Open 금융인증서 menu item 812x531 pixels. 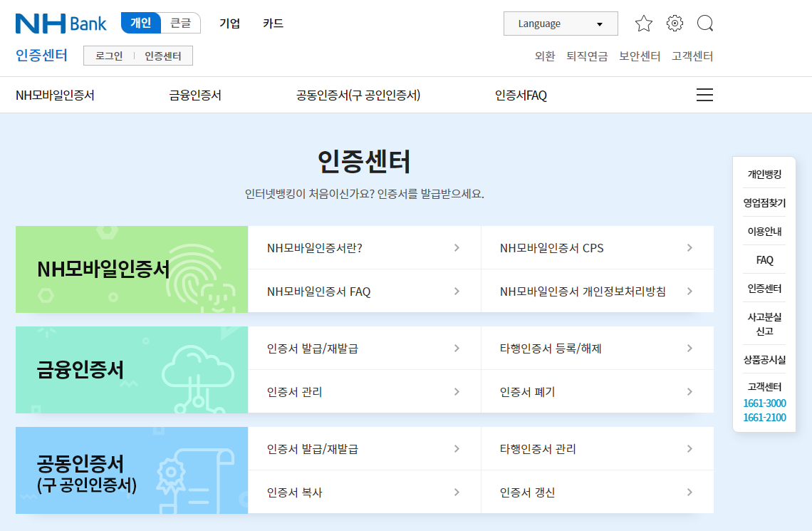[x=195, y=96]
